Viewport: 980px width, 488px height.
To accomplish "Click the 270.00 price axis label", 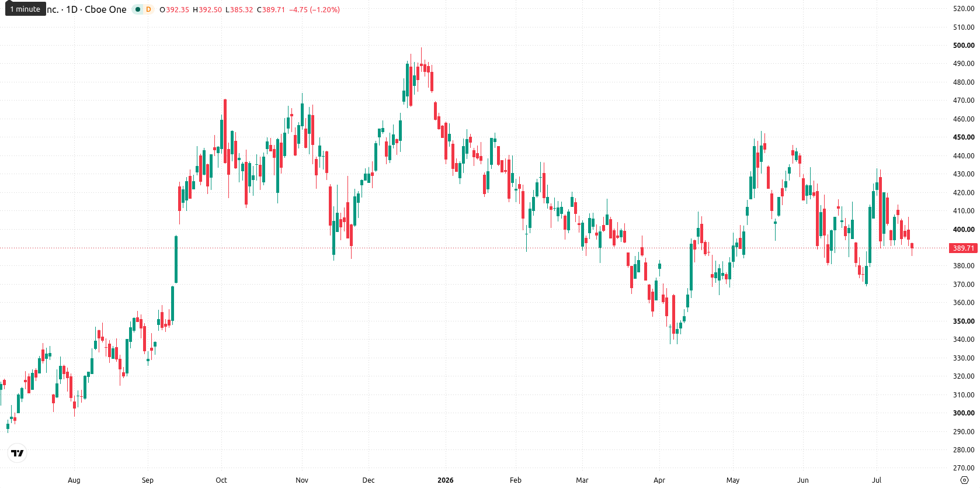I will point(964,468).
